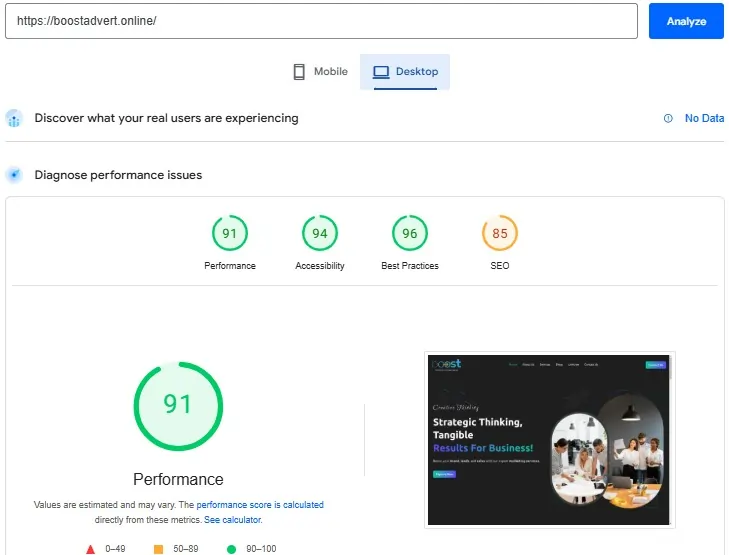Viewport: 729px width, 555px height.
Task: Click the SEO label
Action: 500,266
